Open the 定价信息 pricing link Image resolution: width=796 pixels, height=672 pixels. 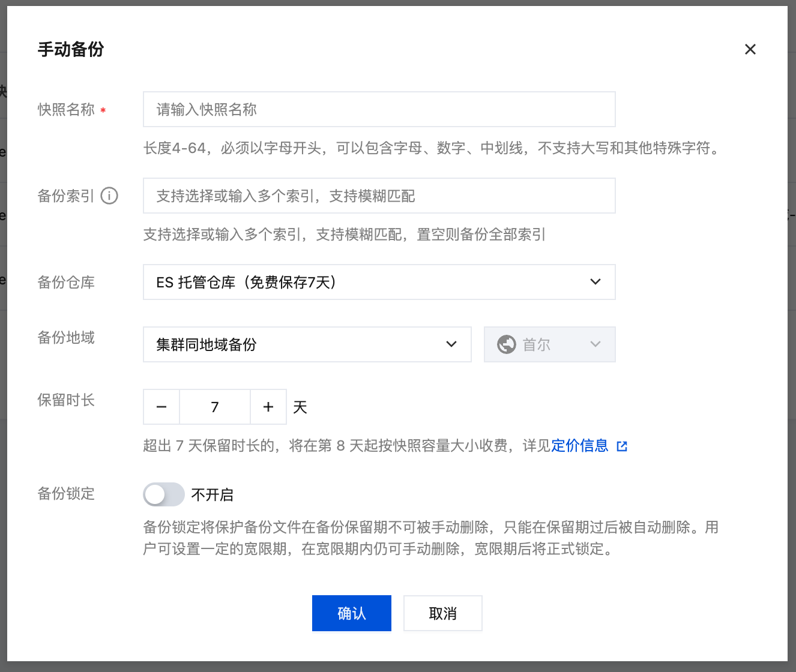click(579, 445)
